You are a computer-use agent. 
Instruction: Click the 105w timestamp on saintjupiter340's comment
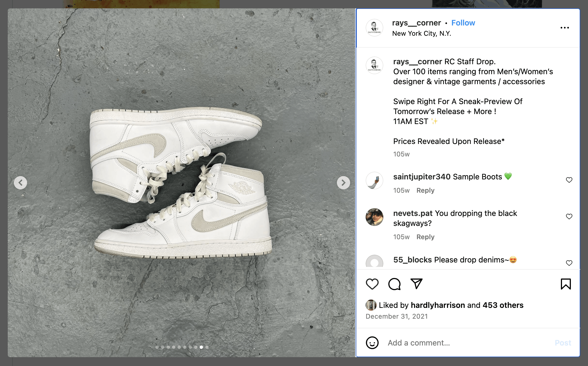(x=401, y=190)
